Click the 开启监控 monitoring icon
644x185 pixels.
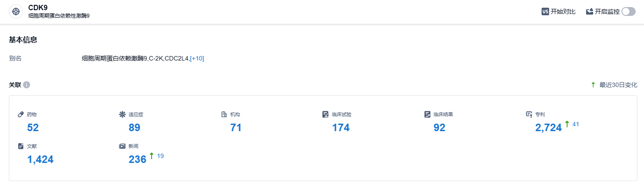point(589,12)
